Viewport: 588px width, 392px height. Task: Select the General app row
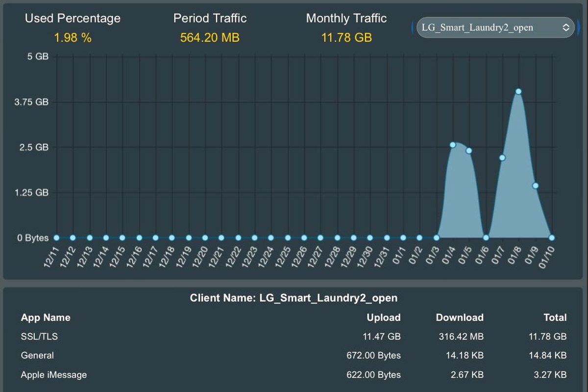tap(293, 356)
